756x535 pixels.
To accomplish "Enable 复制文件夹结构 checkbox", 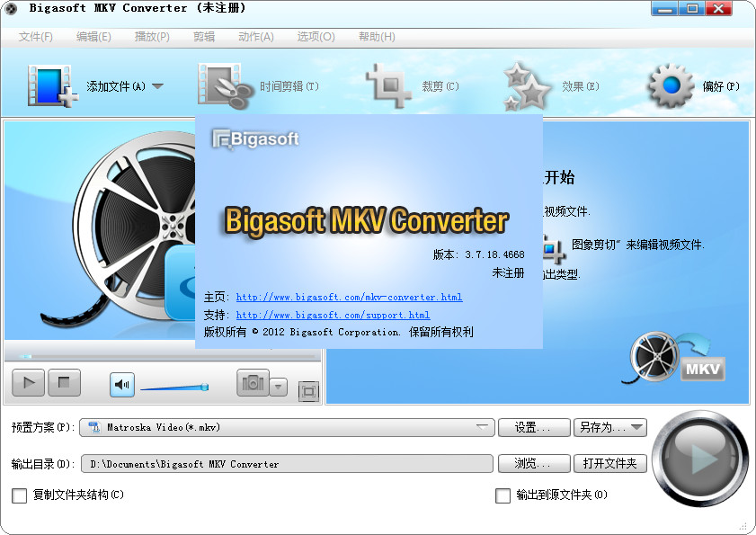I will 19,495.
